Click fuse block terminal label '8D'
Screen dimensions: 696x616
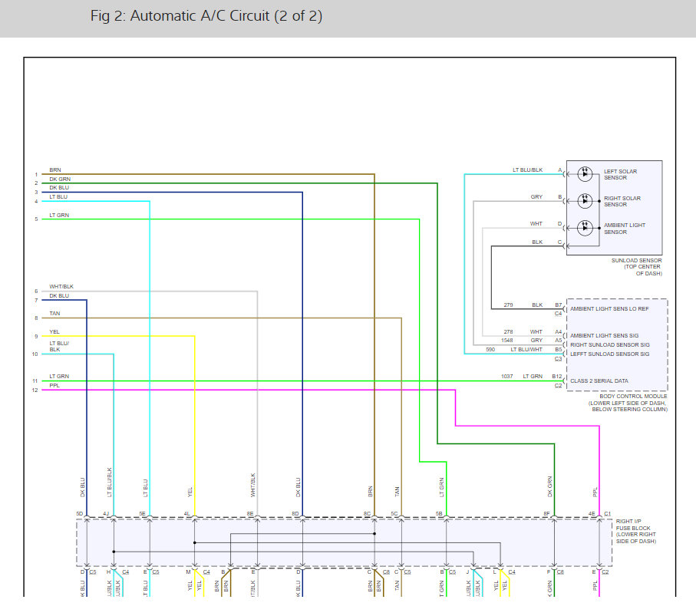point(295,513)
